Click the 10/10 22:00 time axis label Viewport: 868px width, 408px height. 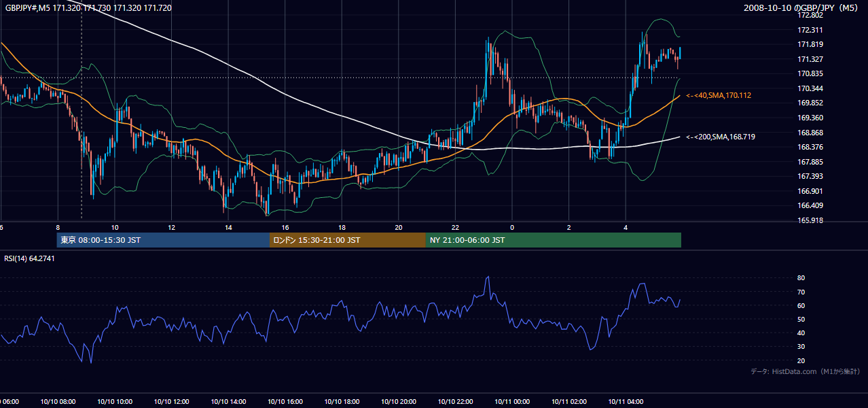pos(455,402)
